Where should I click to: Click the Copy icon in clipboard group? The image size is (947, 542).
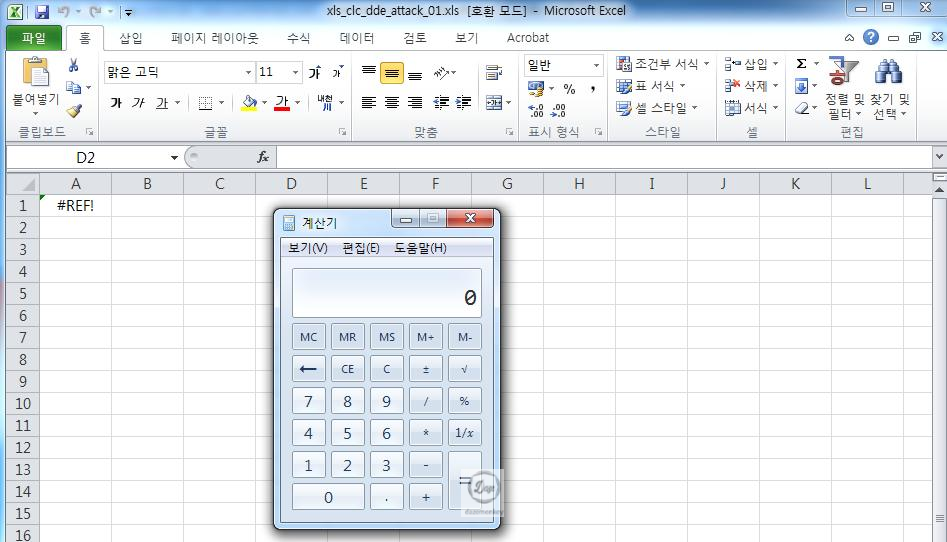pos(74,88)
